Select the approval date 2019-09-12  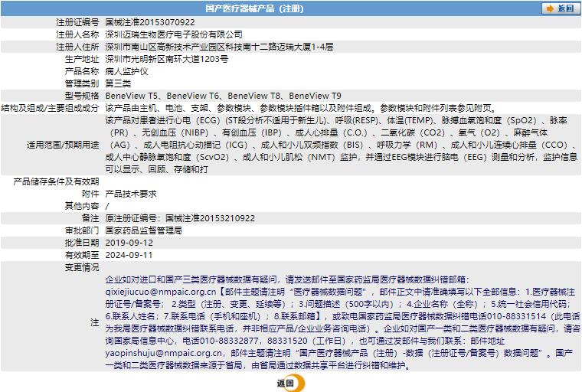point(129,243)
